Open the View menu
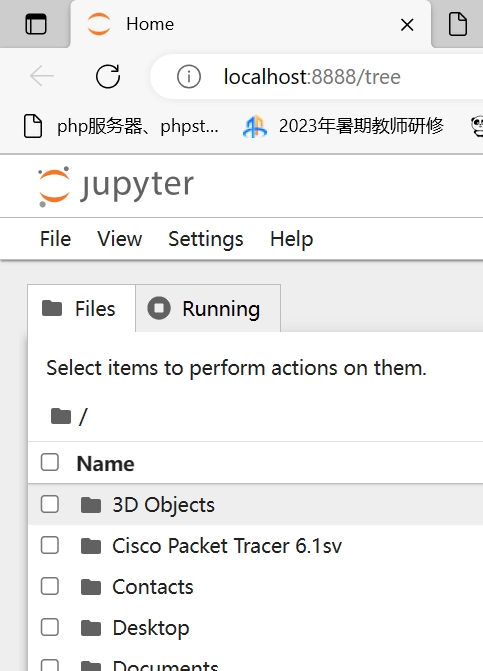The width and height of the screenshot is (483, 671). point(119,239)
